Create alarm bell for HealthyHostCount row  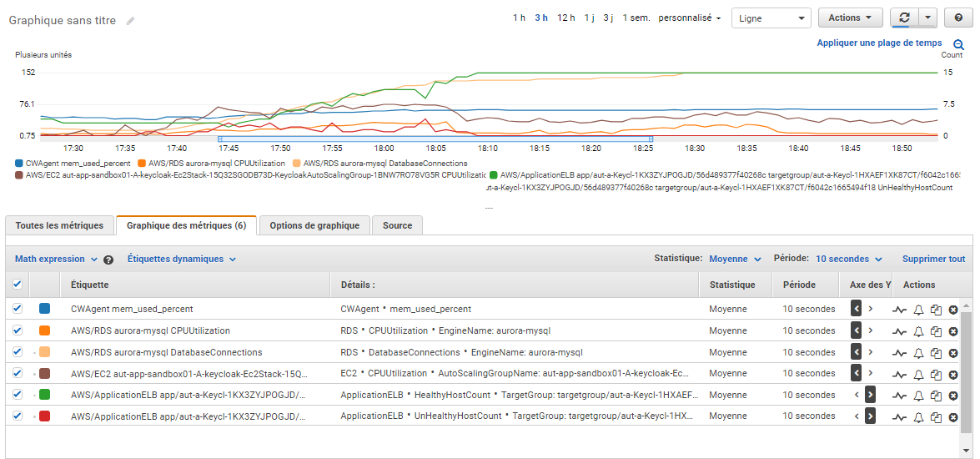pos(918,396)
